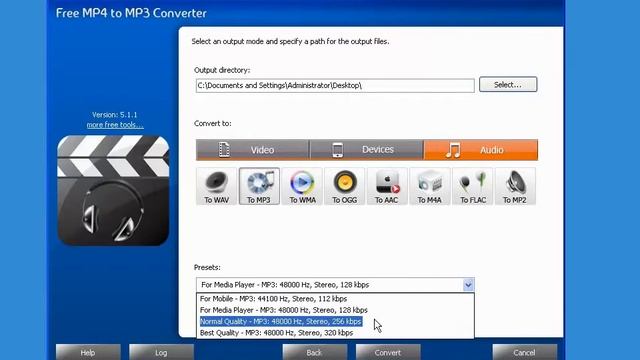Viewport: 640px width, 360px height.
Task: Choose the To M4A format icon
Action: tap(430, 186)
